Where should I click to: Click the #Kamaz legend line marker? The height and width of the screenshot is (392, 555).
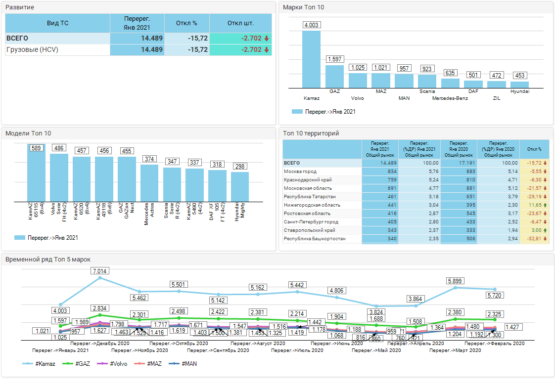29,364
